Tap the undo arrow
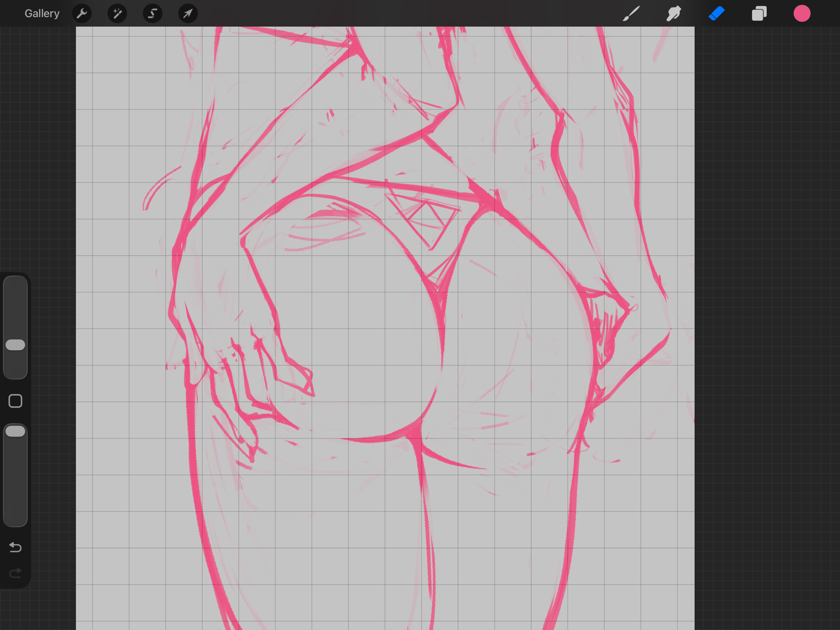 coord(16,547)
